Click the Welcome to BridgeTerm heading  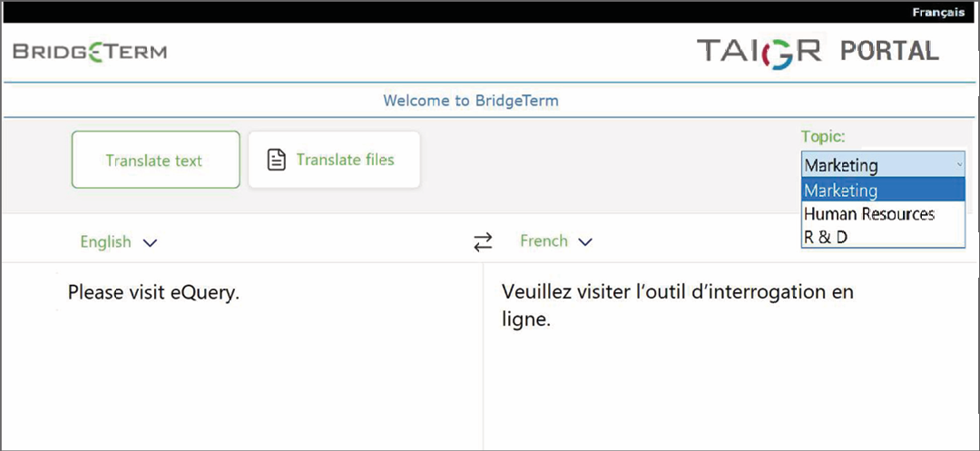pos(471,101)
